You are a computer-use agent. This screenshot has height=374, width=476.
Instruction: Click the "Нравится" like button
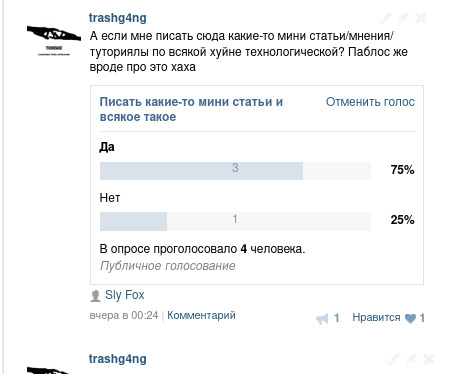point(376,317)
